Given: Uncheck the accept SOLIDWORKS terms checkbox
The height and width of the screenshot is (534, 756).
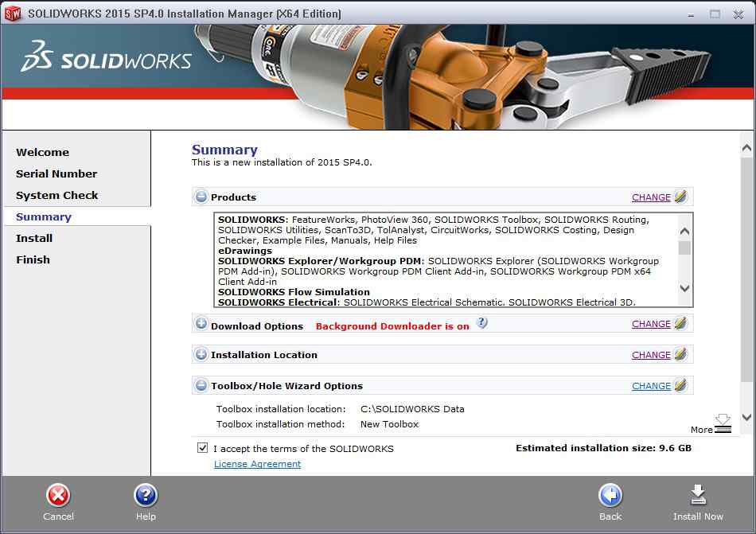Looking at the screenshot, I should pos(203,448).
